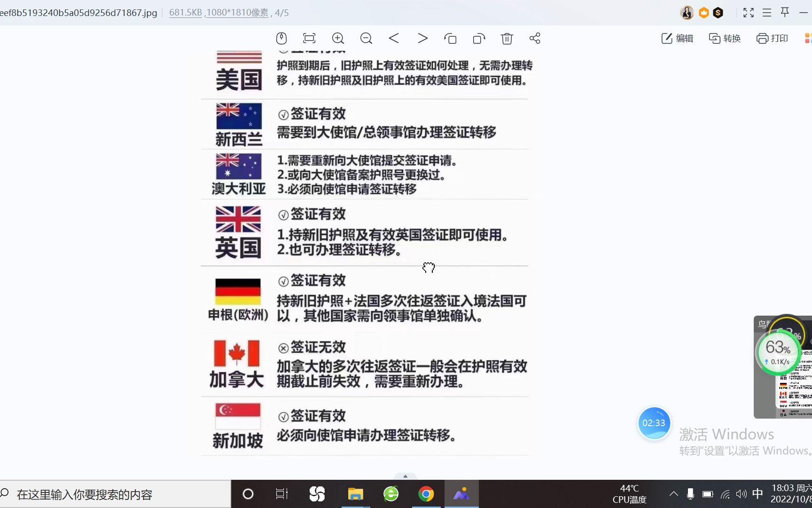Viewport: 812px width, 508px height.
Task: Click microphone tray icon
Action: point(690,494)
